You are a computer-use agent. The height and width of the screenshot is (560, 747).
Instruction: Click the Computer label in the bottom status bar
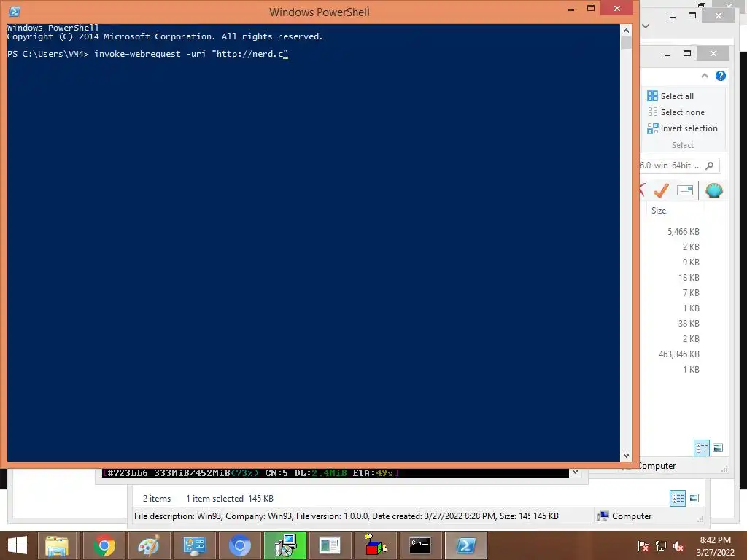tap(631, 516)
